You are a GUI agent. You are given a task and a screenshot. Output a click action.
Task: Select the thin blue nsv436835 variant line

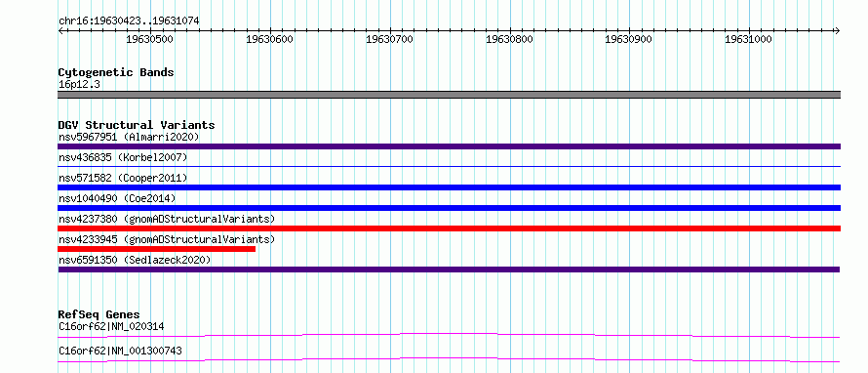(449, 166)
